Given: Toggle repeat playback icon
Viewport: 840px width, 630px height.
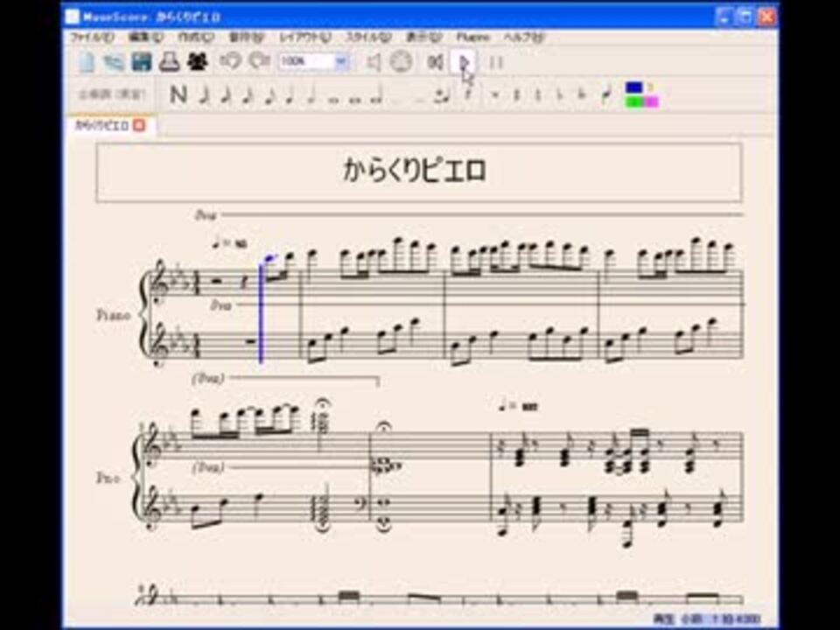Looking at the screenshot, I should [x=497, y=63].
